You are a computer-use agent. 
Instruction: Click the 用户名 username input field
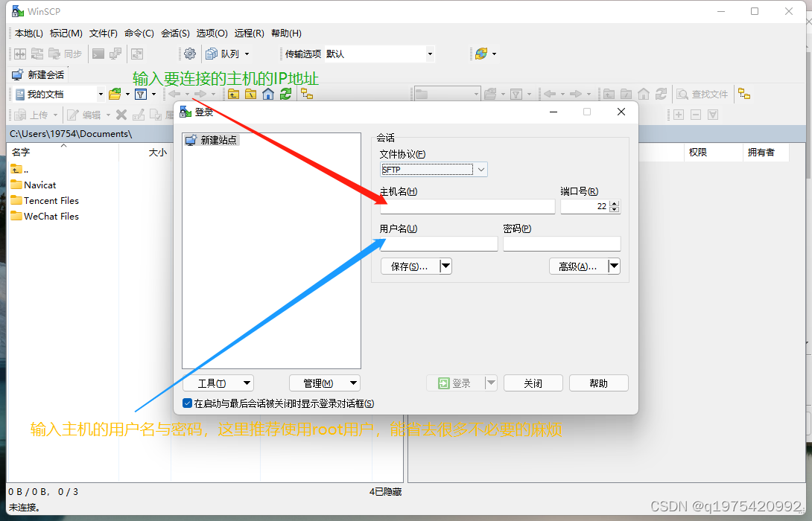pos(439,243)
